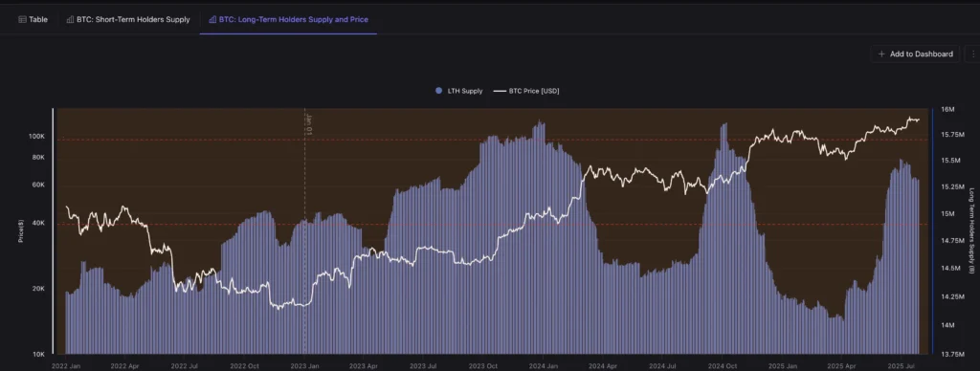
Task: Click the 2022 Oct x-axis label
Action: pyautogui.click(x=244, y=366)
